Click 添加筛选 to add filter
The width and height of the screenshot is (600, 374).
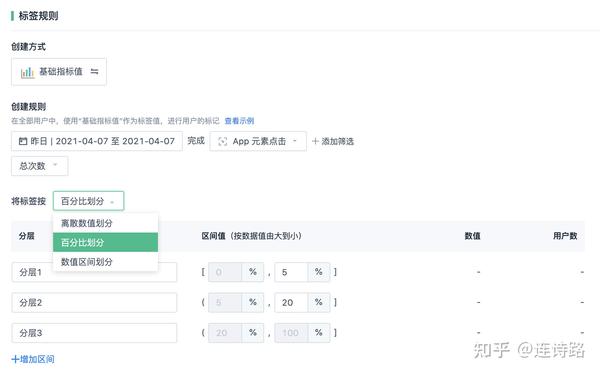[333, 141]
